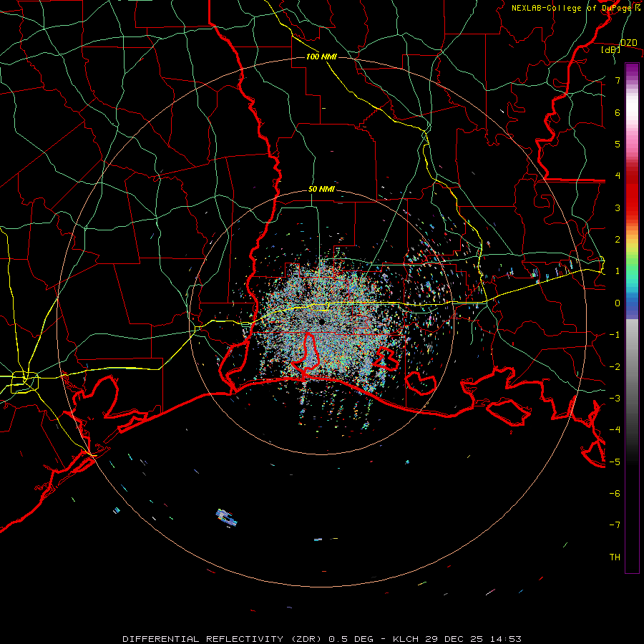Click the 3 dB legend value
The width and height of the screenshot is (644, 644).
pyautogui.click(x=618, y=208)
